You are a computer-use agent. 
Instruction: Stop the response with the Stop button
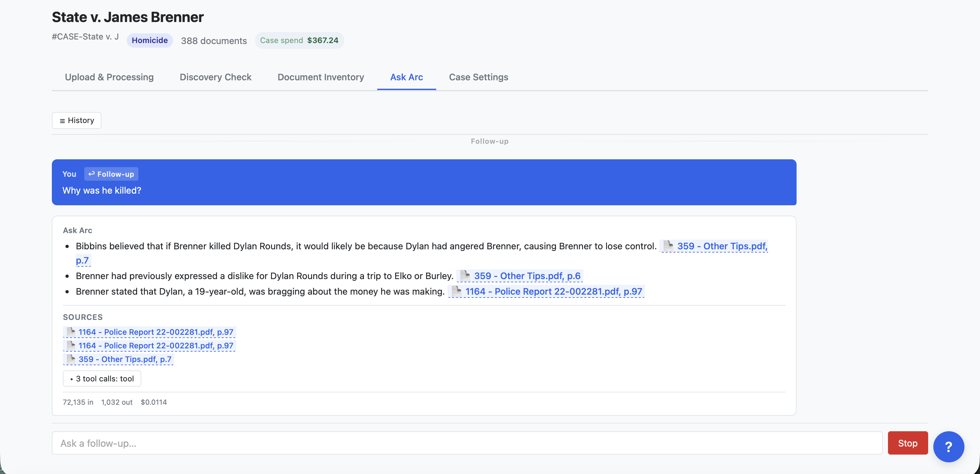coord(908,443)
